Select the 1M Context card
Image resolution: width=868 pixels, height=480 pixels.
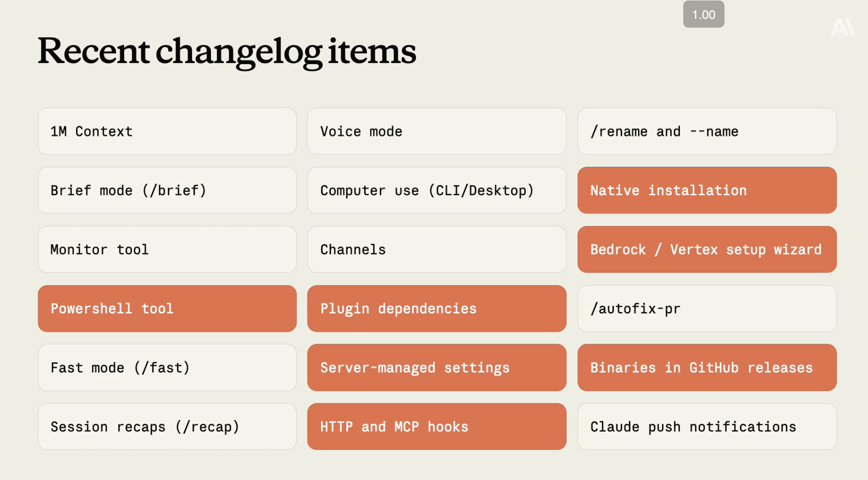167,131
